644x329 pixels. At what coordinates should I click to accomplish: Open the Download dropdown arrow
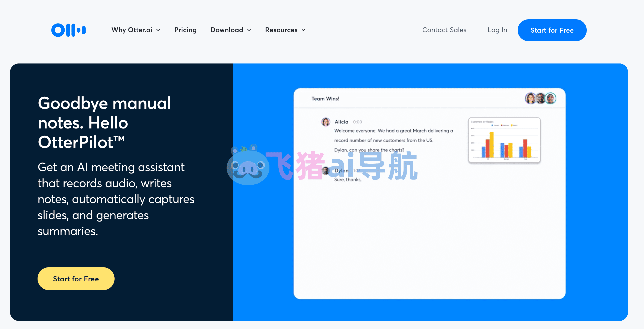(x=249, y=30)
